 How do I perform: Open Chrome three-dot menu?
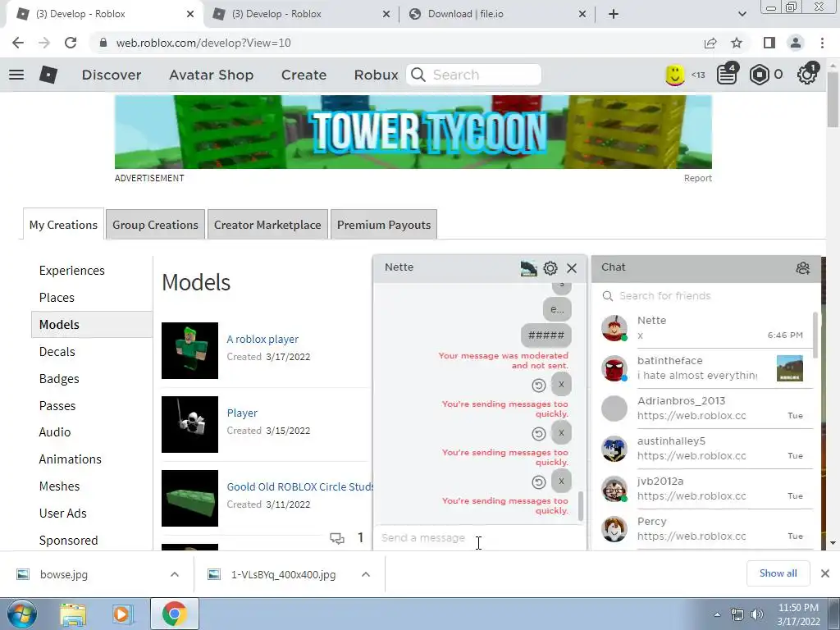click(822, 43)
